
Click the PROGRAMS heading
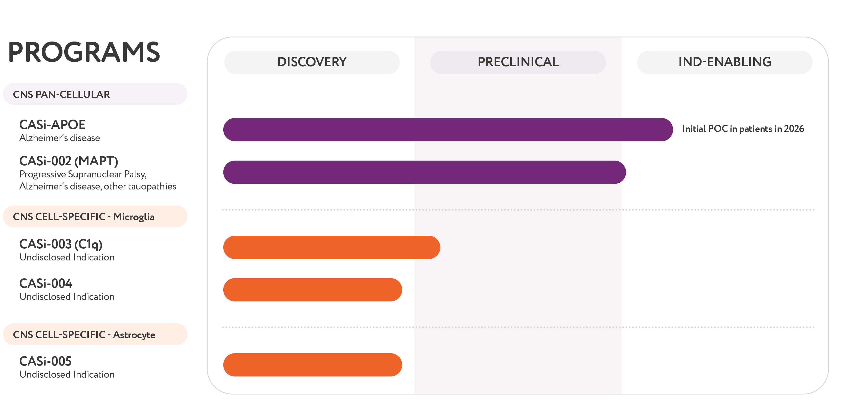(84, 52)
